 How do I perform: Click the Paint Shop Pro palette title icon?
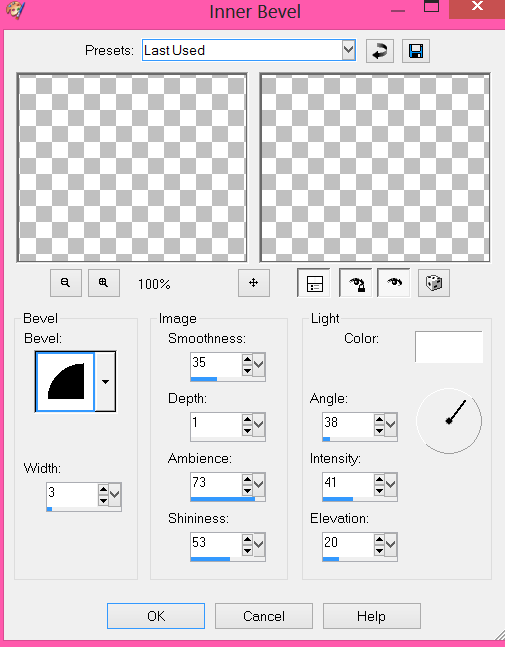(16, 10)
